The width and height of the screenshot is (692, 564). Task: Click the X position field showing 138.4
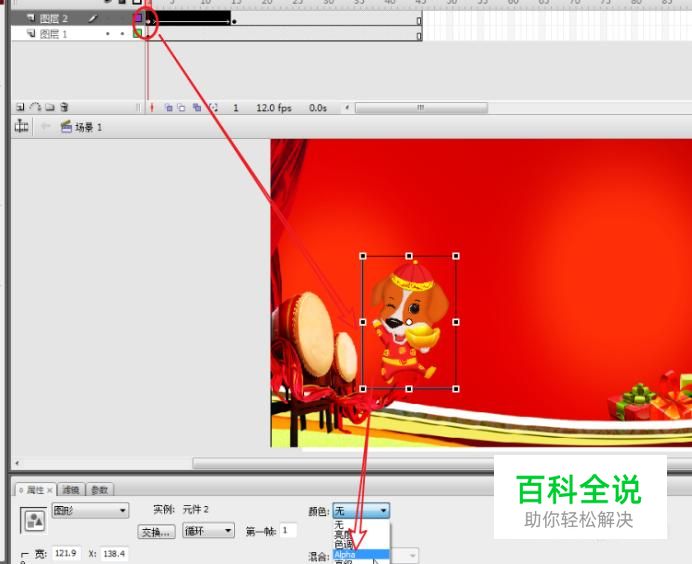[114, 553]
